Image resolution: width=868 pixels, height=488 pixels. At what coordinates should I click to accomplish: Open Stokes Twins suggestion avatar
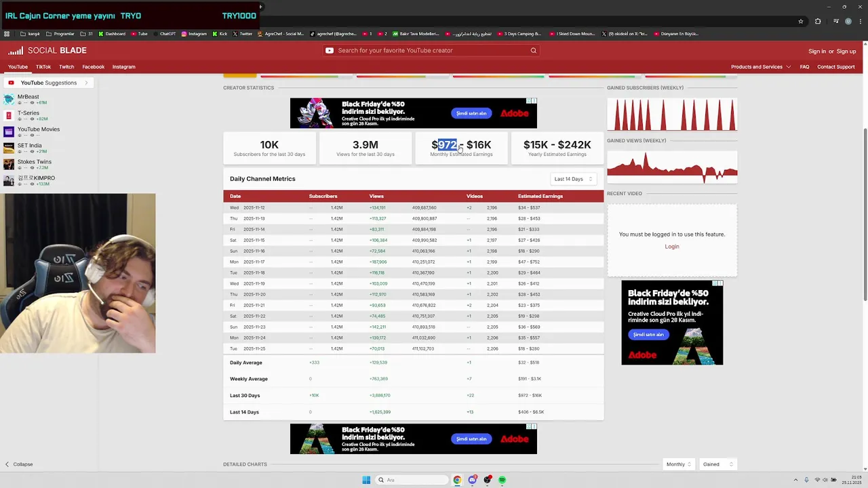click(9, 164)
